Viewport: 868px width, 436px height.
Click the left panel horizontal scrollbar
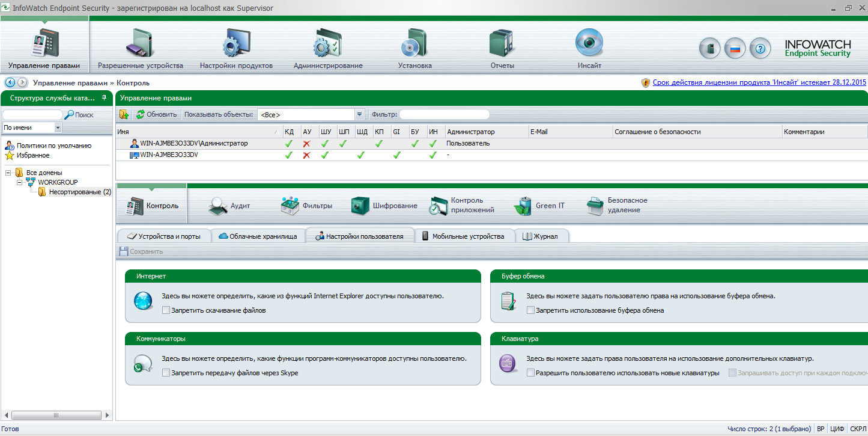(56, 415)
